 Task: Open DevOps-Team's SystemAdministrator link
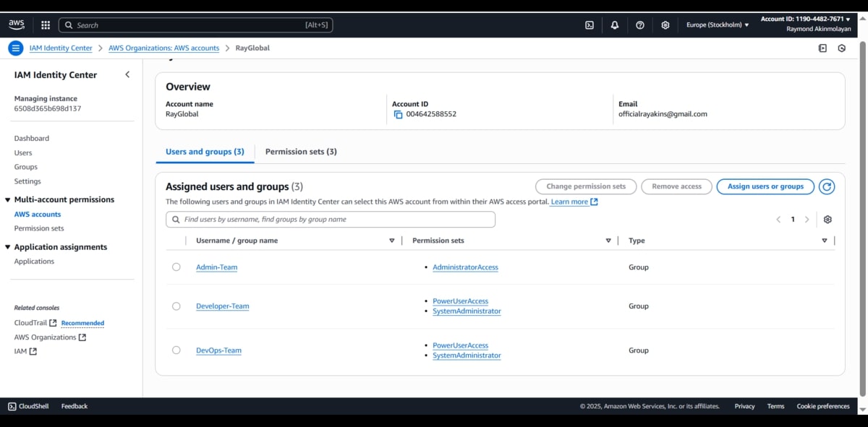(x=467, y=355)
